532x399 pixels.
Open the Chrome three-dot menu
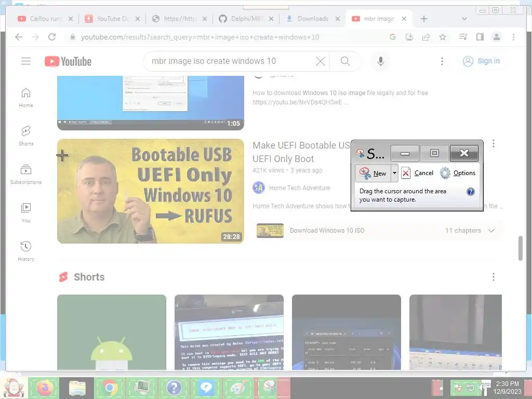(x=513, y=37)
